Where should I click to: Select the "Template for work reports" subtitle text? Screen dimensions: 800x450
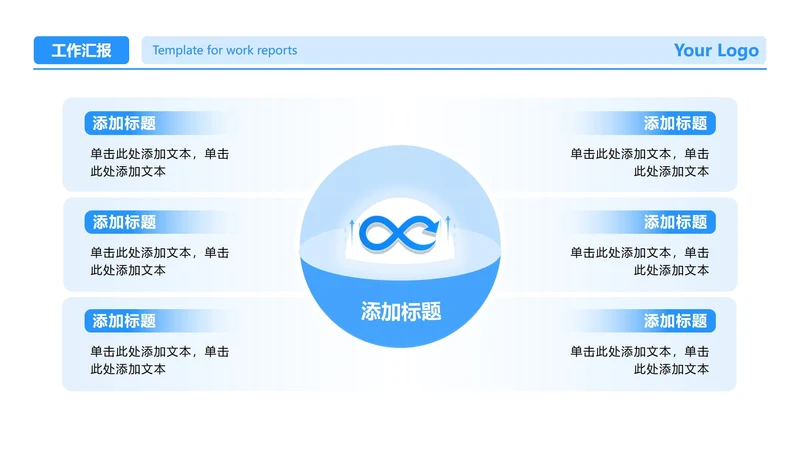pyautogui.click(x=224, y=50)
